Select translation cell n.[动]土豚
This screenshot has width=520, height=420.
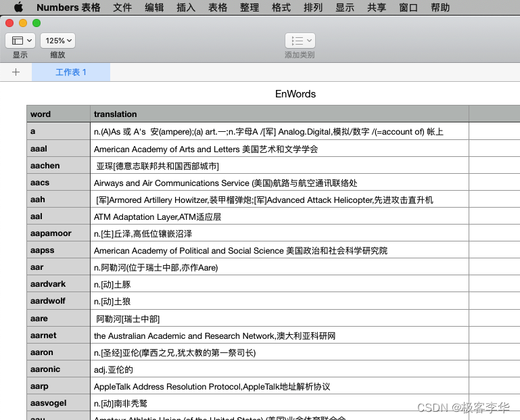pos(279,283)
